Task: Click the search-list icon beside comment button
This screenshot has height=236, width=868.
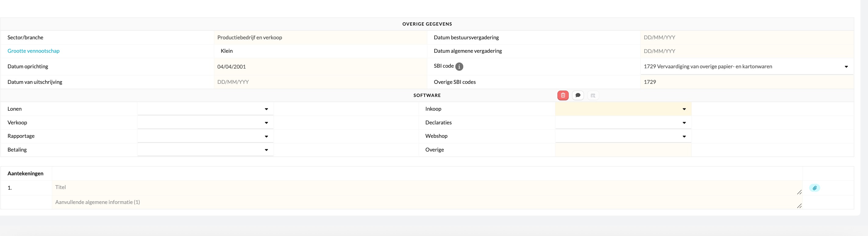Action: pyautogui.click(x=593, y=96)
